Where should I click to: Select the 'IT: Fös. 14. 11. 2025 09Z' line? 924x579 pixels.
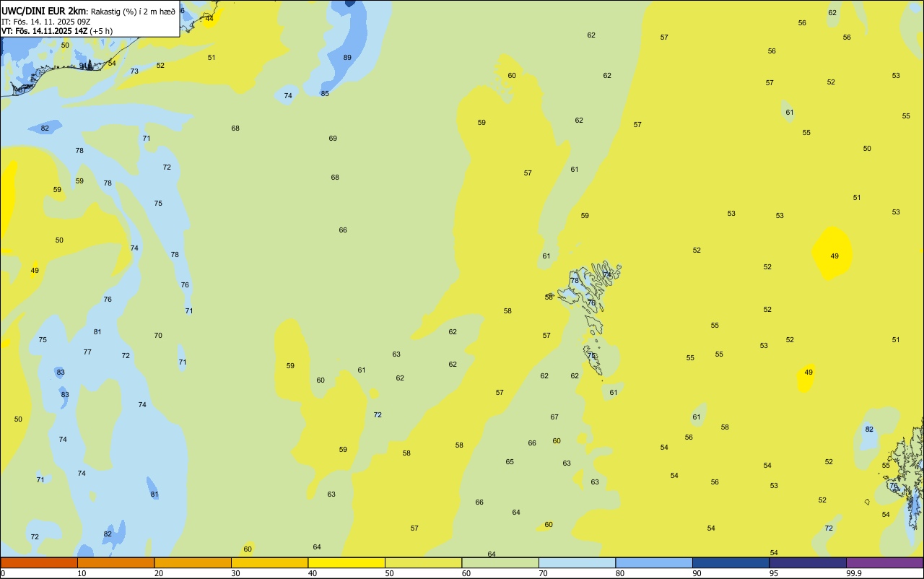[45, 21]
